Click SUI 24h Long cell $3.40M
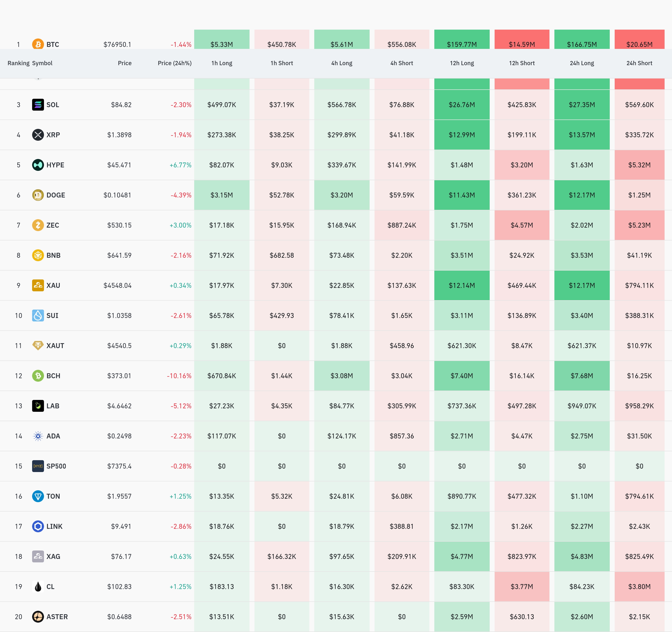The width and height of the screenshot is (672, 632). 582,316
